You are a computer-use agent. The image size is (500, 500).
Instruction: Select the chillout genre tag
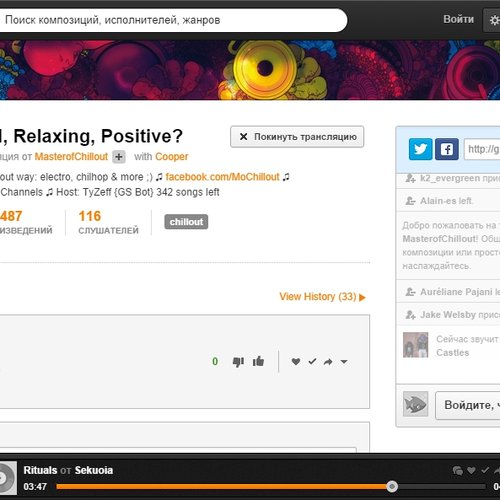click(186, 222)
